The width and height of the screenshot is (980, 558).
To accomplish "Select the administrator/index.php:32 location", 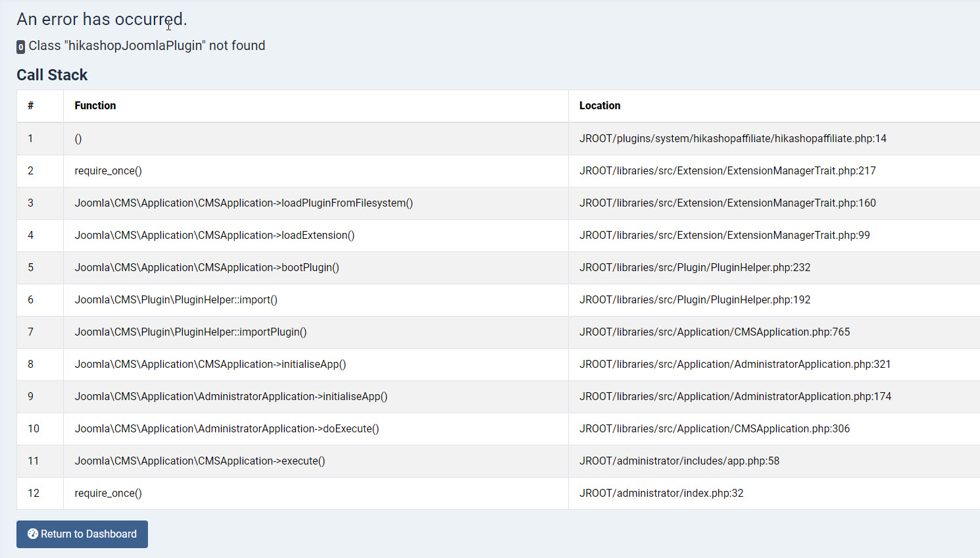I will pyautogui.click(x=661, y=494).
